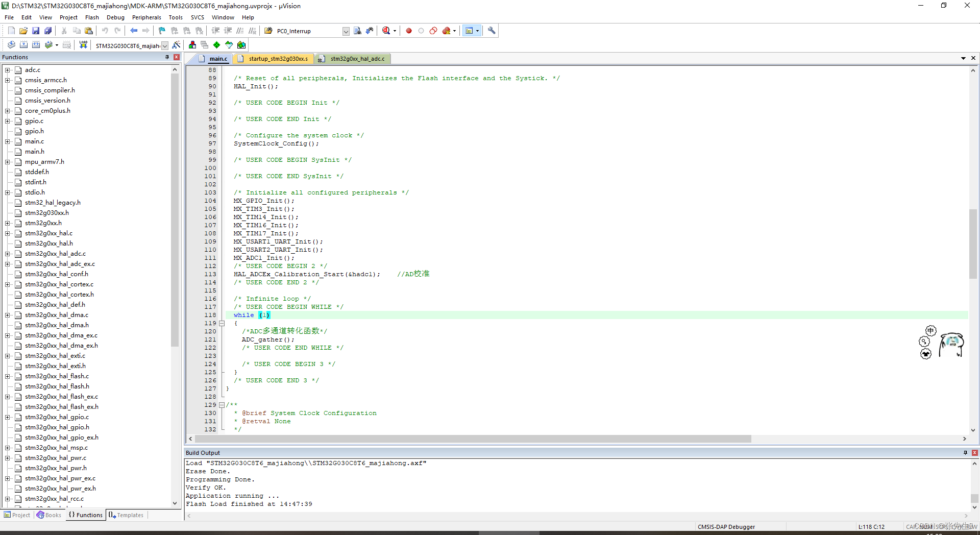This screenshot has width=980, height=535.
Task: Toggle bookmark at current line
Action: coord(161,31)
